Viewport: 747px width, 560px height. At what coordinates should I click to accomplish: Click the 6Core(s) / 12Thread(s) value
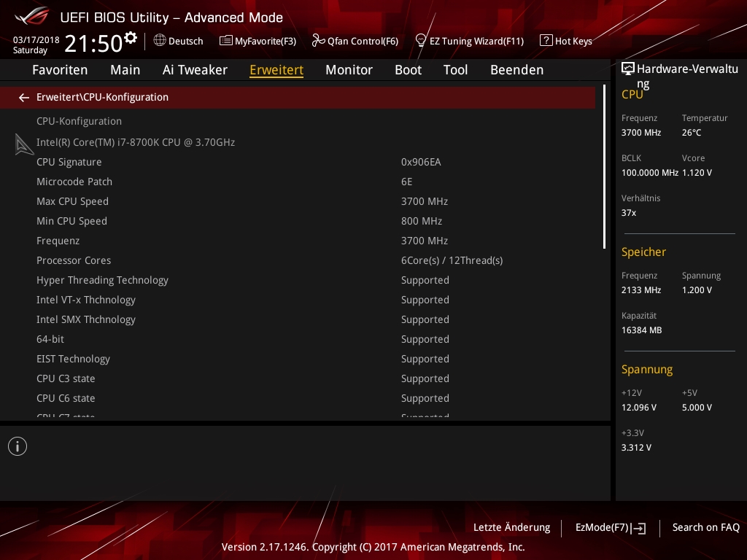(x=452, y=260)
